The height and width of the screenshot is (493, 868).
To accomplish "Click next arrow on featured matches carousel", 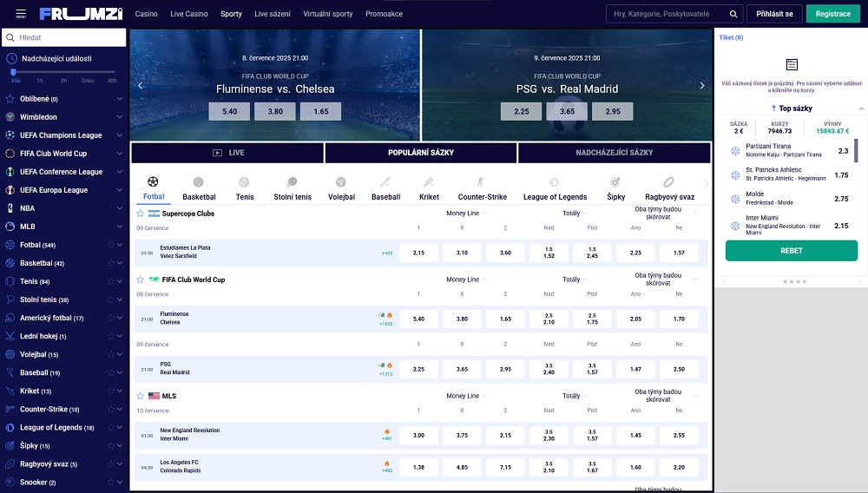I will (702, 85).
